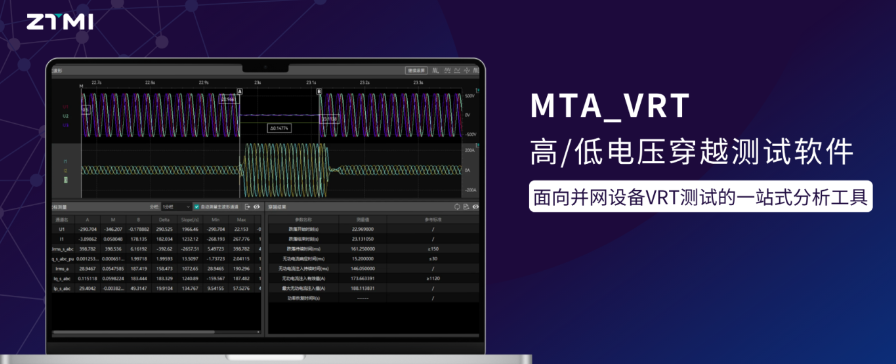
Task: Click the underlined waveform icon in the toolbar
Action: [x=457, y=70]
